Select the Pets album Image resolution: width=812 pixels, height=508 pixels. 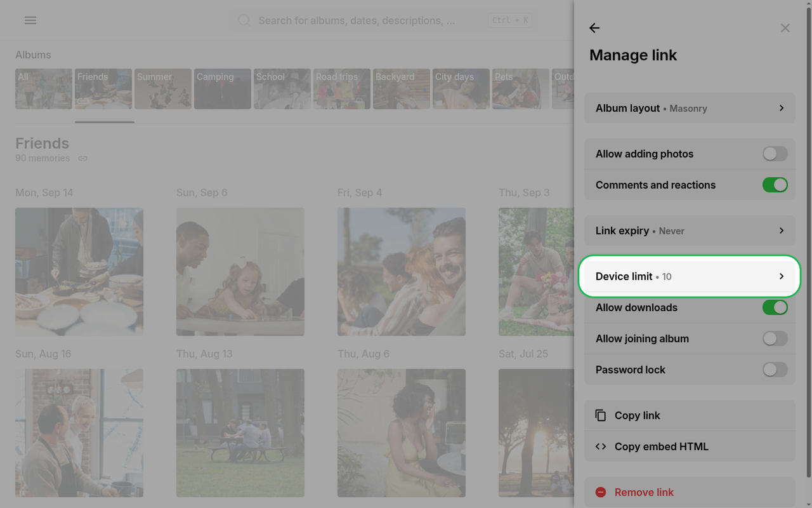[x=521, y=89]
